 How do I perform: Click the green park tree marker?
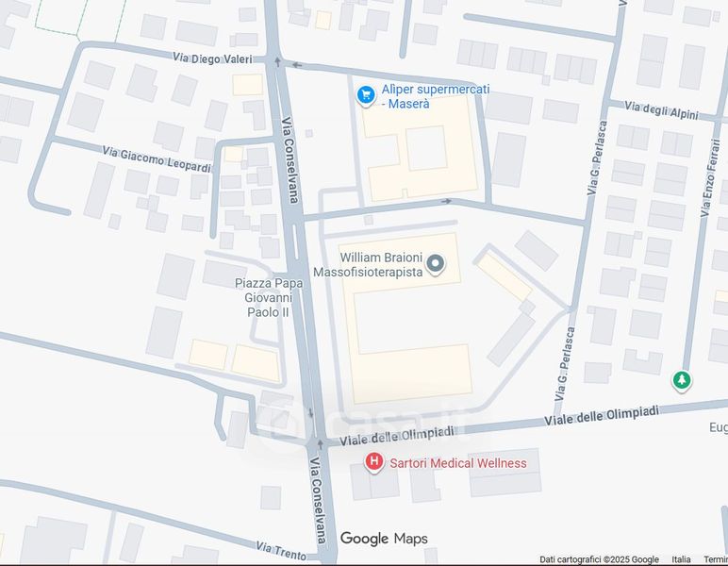click(682, 381)
